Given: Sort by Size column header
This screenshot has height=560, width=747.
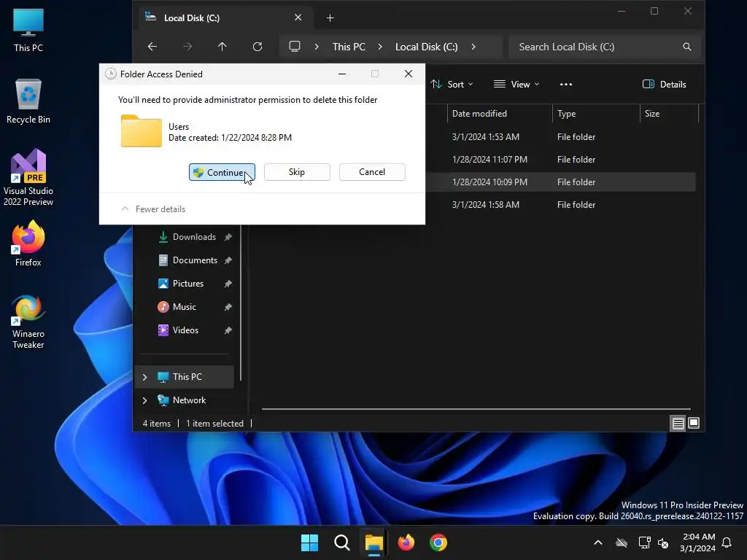Looking at the screenshot, I should pyautogui.click(x=669, y=113).
